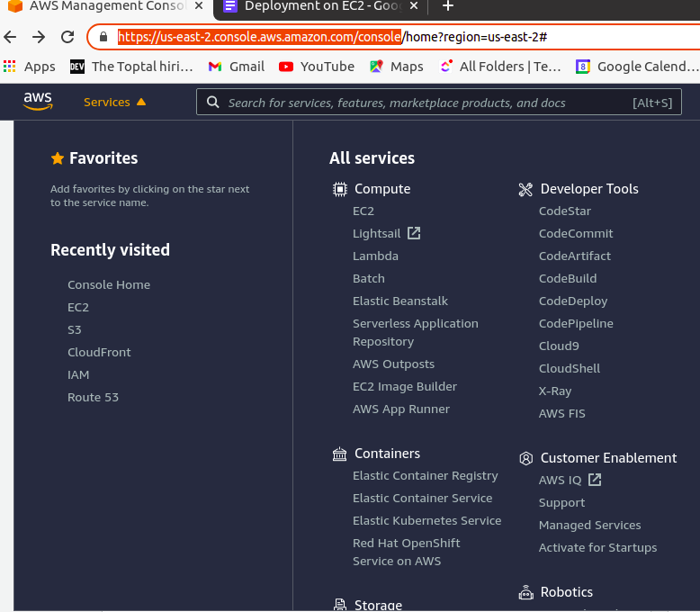
Task: Open IAM from recently visited
Action: pyautogui.click(x=78, y=374)
